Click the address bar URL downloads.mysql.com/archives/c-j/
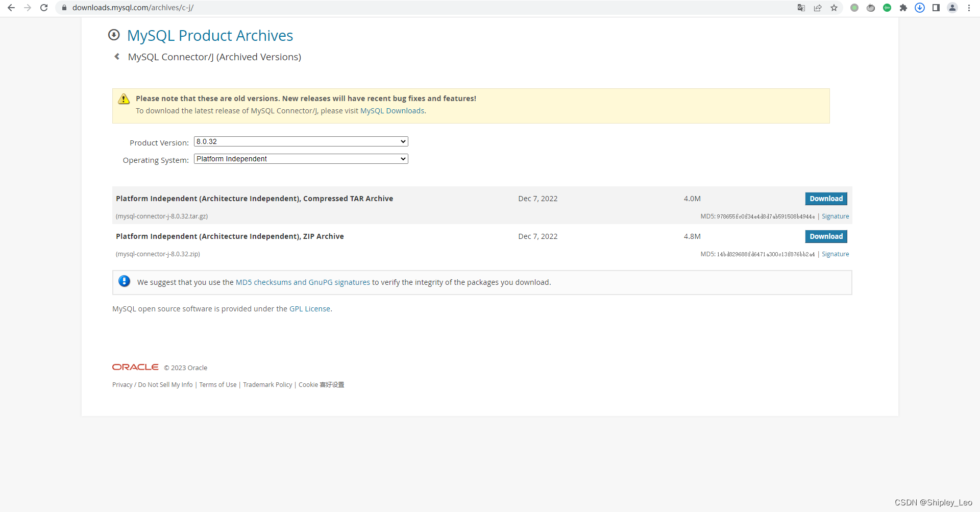This screenshot has width=980, height=512. point(133,8)
